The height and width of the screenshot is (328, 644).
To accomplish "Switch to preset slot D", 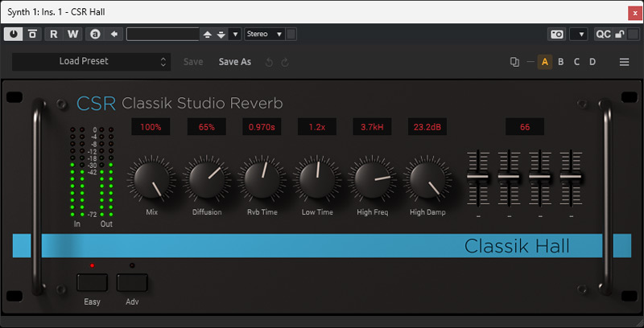I will 592,62.
